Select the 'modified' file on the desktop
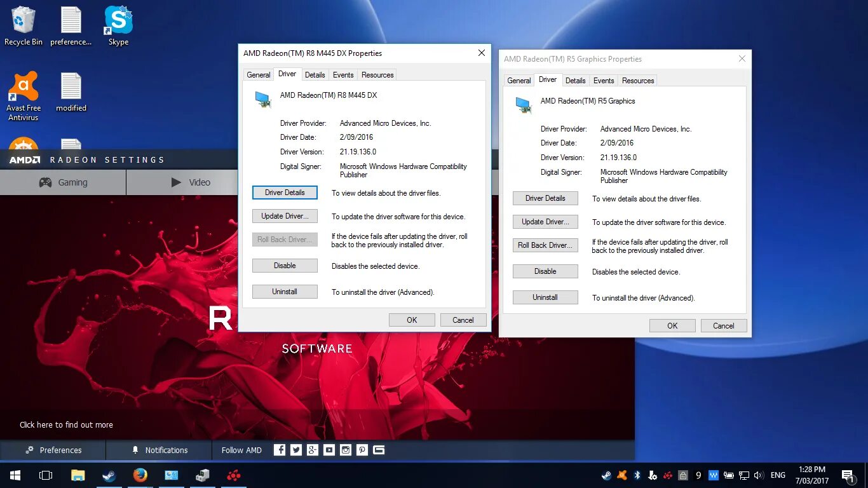This screenshot has width=868, height=488. click(x=71, y=93)
